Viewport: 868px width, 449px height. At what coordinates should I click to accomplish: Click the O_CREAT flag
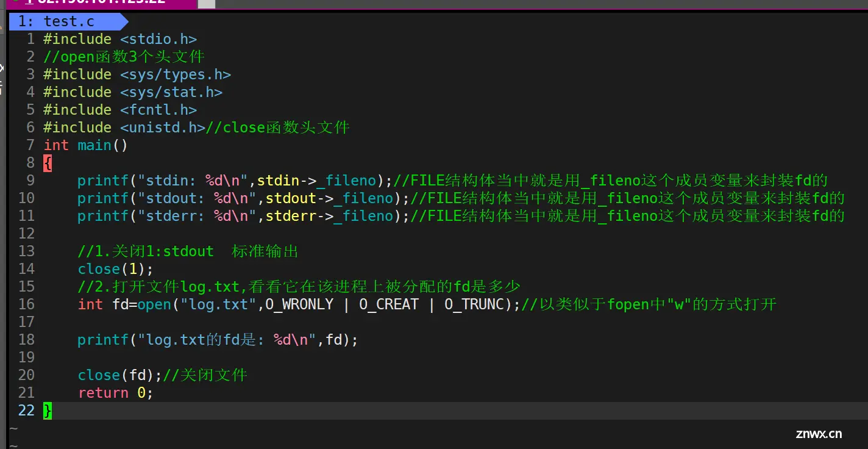(x=389, y=304)
